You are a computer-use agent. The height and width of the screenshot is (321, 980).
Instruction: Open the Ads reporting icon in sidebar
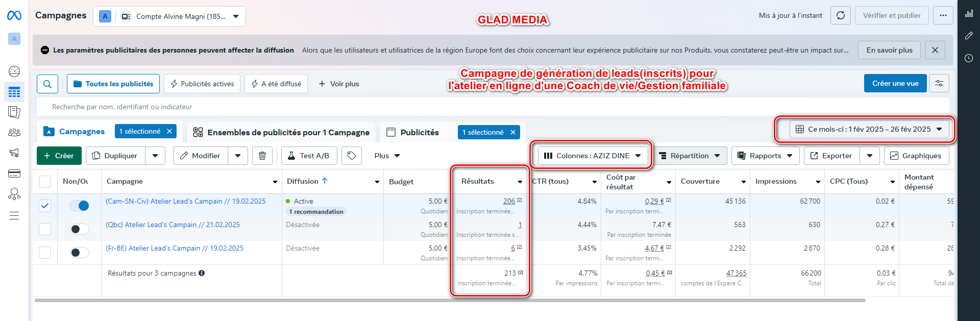pos(14,112)
